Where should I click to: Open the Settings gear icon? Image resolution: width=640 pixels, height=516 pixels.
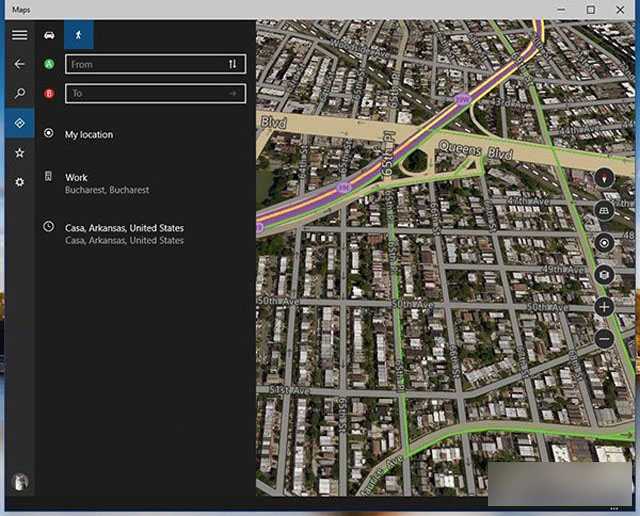[x=19, y=182]
